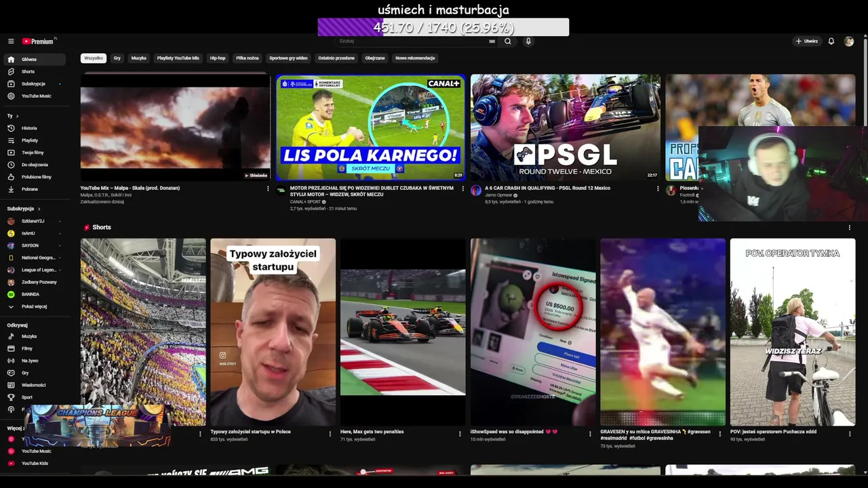Expand Subskrypcje section header chevron
This screenshot has height=488, width=868.
pos(39,209)
